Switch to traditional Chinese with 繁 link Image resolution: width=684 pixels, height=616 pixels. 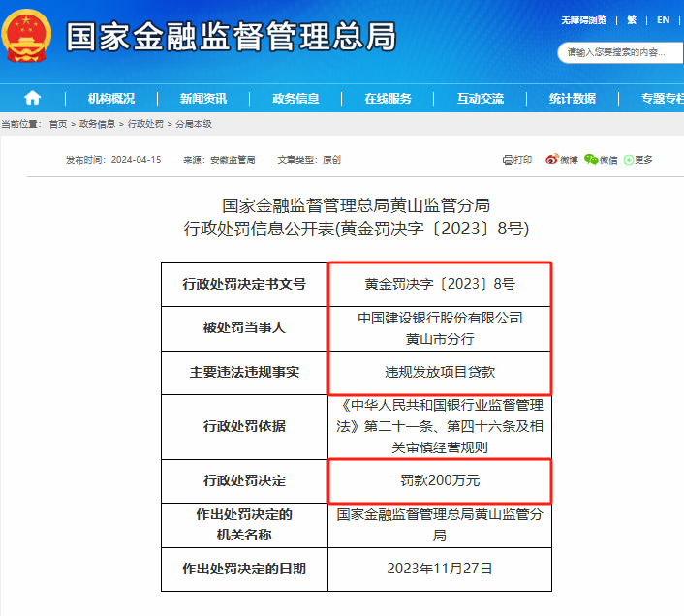(x=632, y=19)
